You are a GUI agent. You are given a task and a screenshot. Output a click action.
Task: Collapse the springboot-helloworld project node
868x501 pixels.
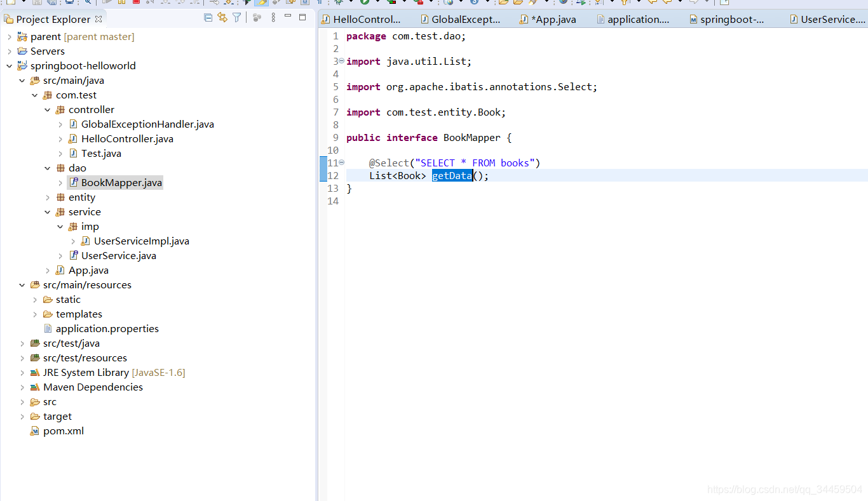tap(10, 66)
